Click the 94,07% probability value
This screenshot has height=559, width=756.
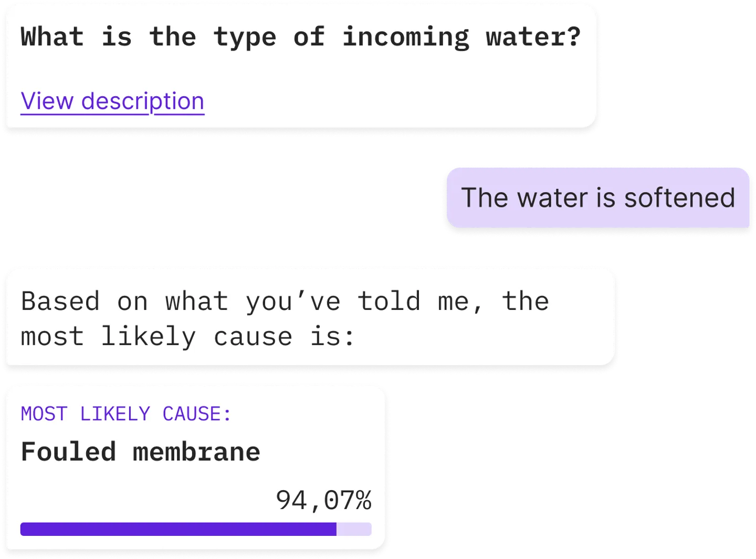coord(323,500)
